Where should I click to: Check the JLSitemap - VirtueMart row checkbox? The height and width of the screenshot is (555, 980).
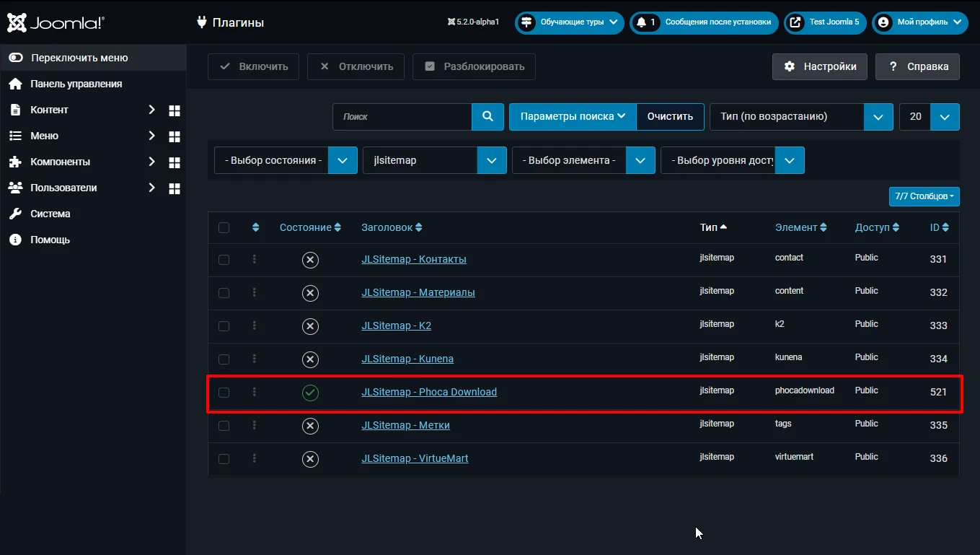(224, 459)
